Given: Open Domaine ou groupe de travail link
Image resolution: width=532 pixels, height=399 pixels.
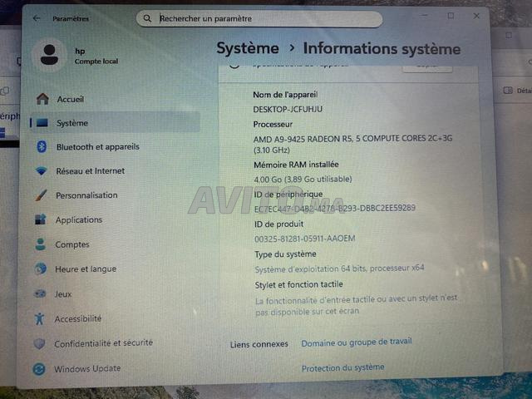Looking at the screenshot, I should coord(357,342).
